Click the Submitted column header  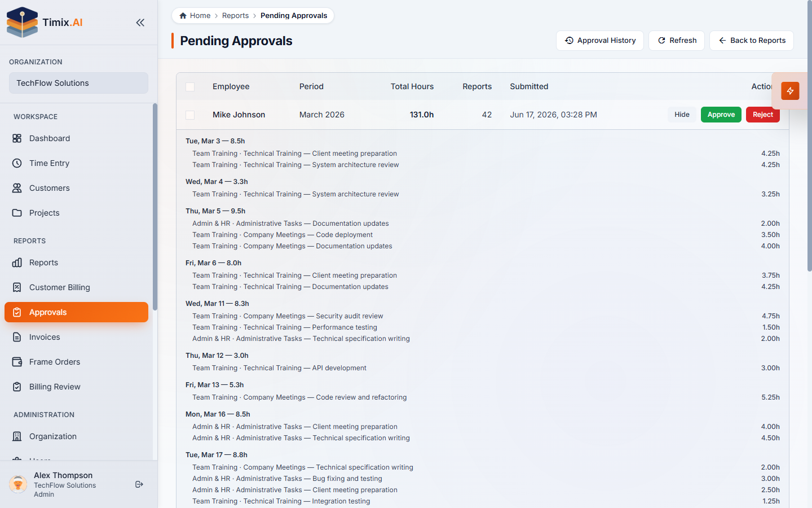pos(529,86)
